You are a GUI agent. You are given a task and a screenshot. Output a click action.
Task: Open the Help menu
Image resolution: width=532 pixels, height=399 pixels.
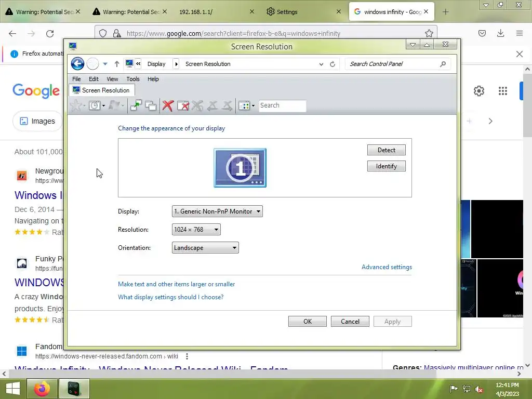153,79
